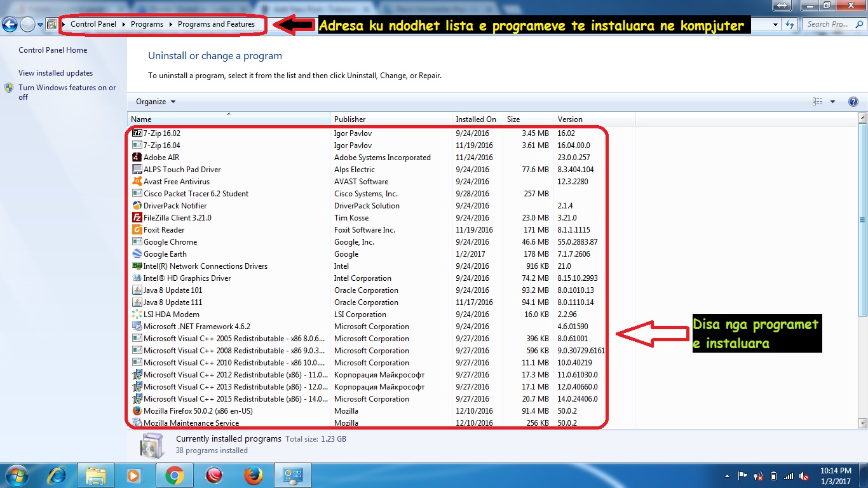Select the Google Earth icon

137,254
